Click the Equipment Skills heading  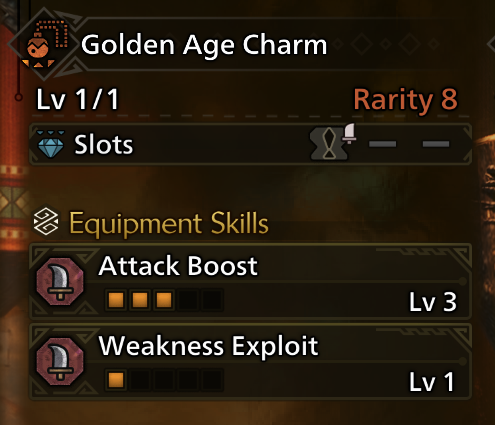click(x=169, y=224)
